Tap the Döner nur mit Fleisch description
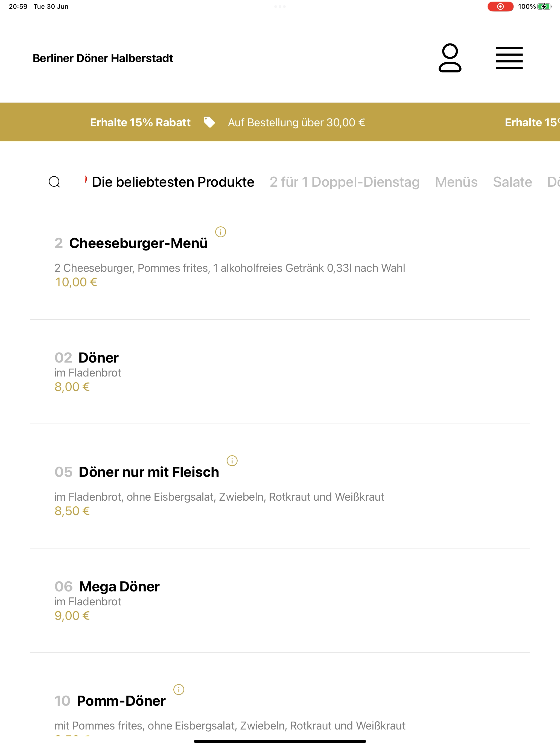This screenshot has width=560, height=747. [219, 497]
